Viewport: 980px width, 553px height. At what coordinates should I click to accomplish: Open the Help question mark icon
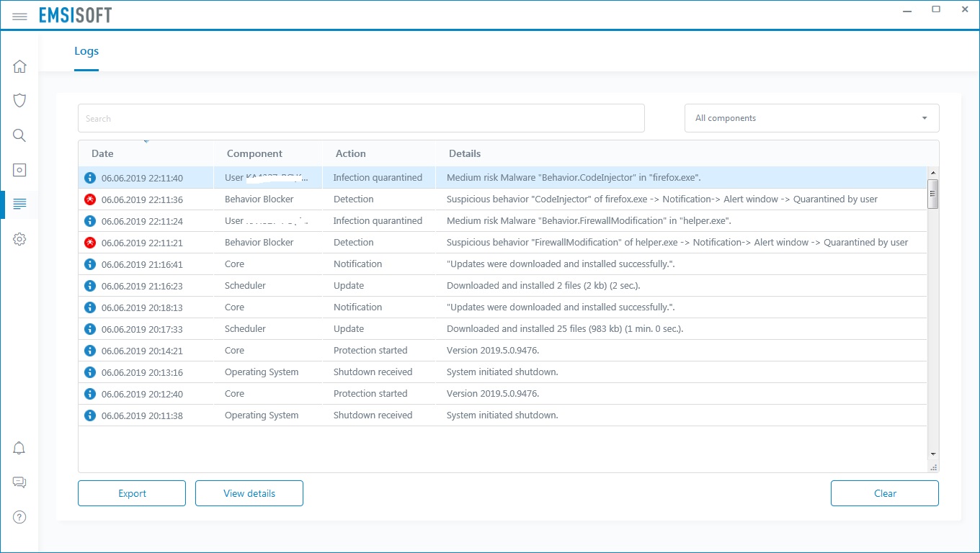(19, 517)
